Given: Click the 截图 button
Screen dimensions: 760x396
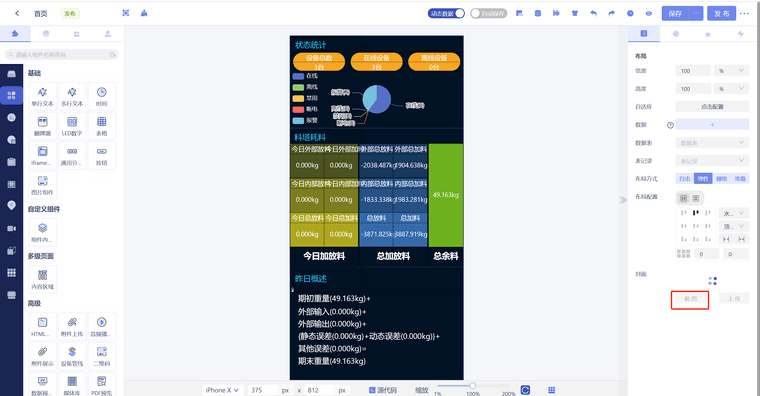Looking at the screenshot, I should [x=690, y=299].
